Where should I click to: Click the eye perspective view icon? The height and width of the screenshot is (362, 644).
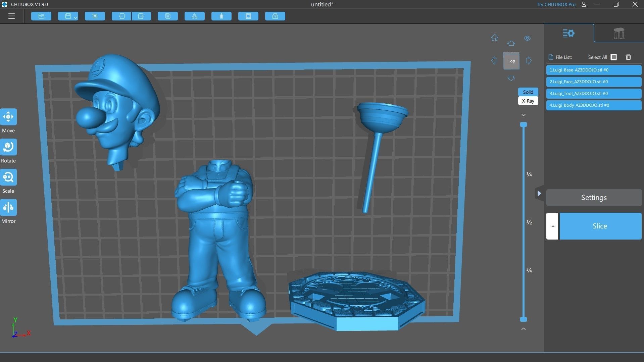[527, 38]
